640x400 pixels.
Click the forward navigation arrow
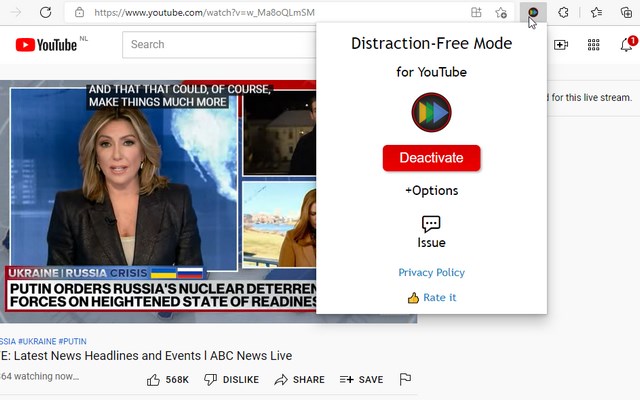(x=16, y=12)
